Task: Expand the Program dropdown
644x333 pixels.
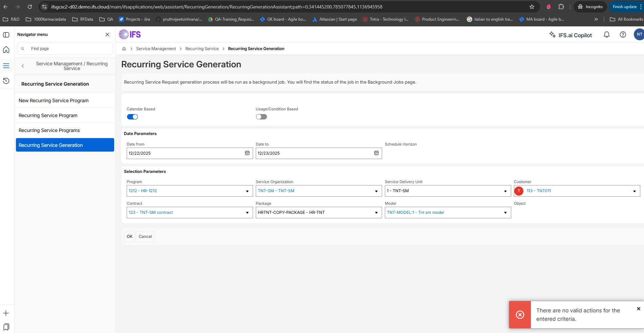Action: (247, 191)
